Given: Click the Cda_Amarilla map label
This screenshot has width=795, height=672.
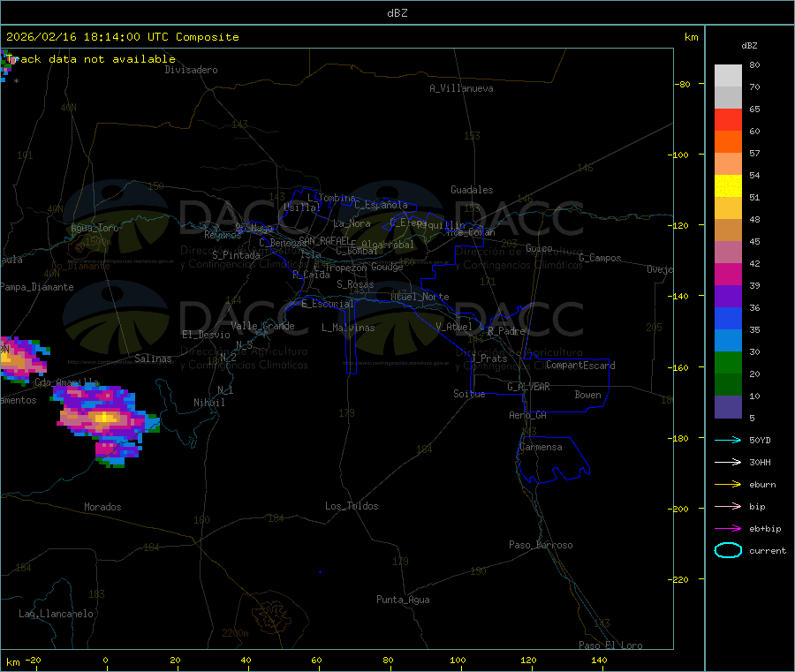Looking at the screenshot, I should 67,382.
